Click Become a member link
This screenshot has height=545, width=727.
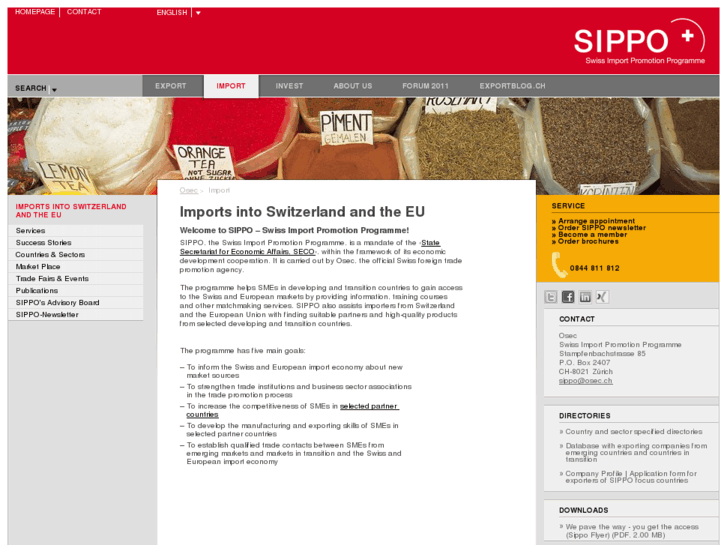tap(593, 235)
